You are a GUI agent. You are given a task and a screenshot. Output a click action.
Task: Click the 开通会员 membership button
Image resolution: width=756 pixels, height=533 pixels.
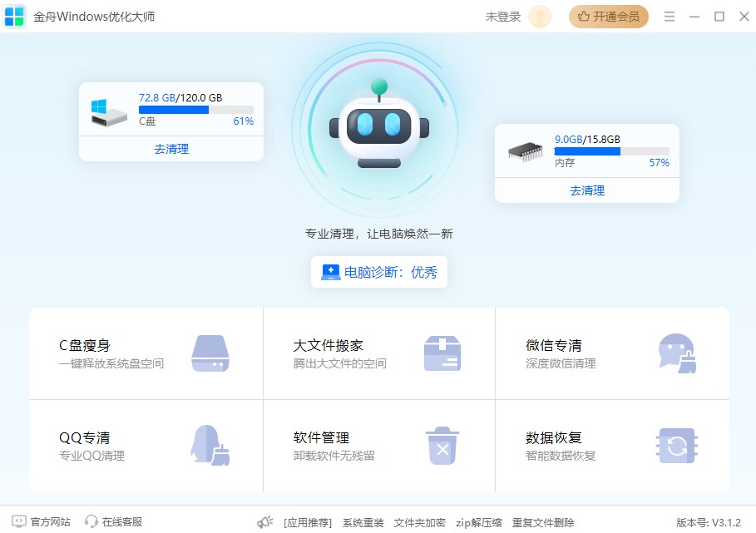pyautogui.click(x=608, y=16)
